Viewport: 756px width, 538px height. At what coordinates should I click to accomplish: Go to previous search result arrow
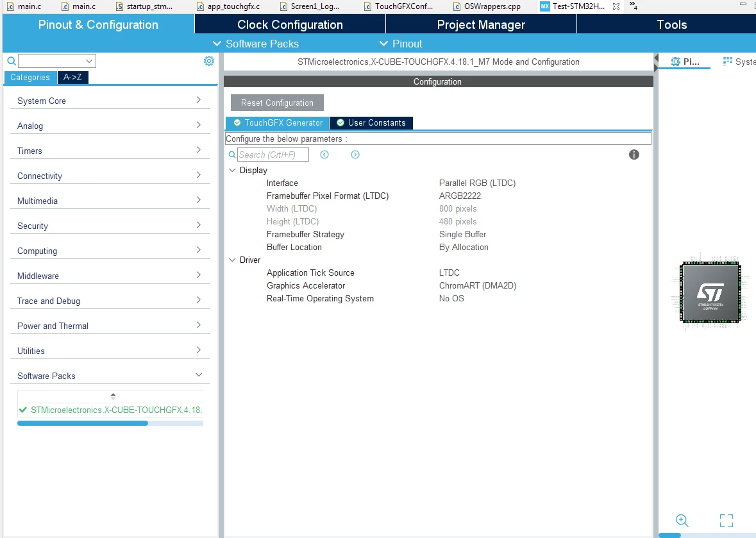point(324,155)
